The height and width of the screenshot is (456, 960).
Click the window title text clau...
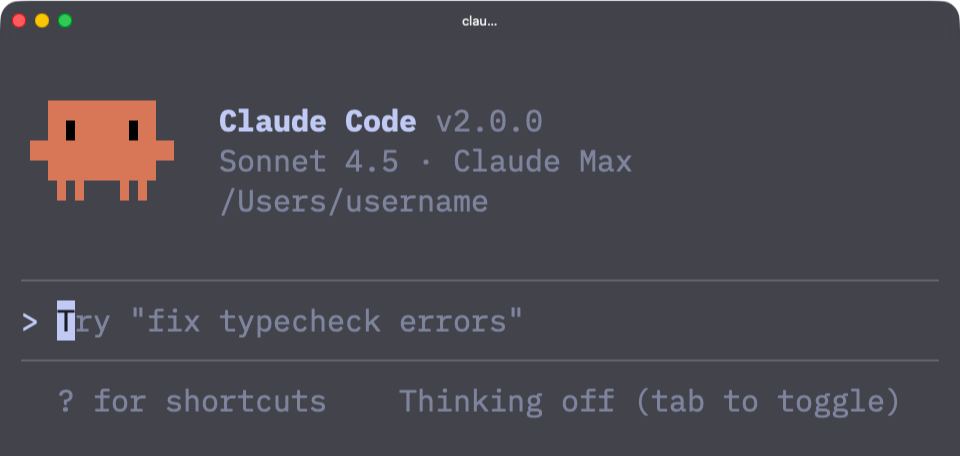[x=479, y=21]
